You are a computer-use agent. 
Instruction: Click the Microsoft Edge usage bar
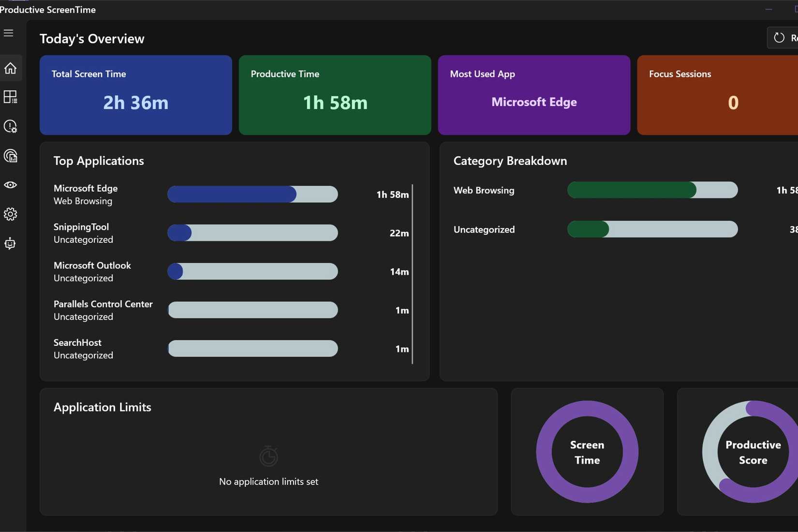[x=252, y=194]
